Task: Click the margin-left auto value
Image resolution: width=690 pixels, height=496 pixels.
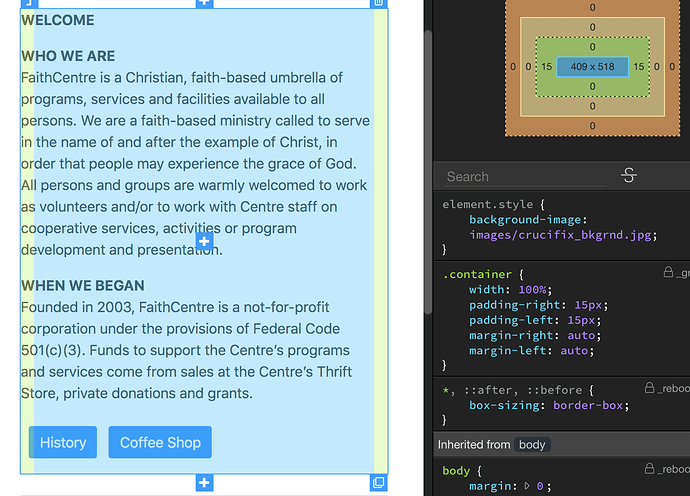Action: point(574,351)
